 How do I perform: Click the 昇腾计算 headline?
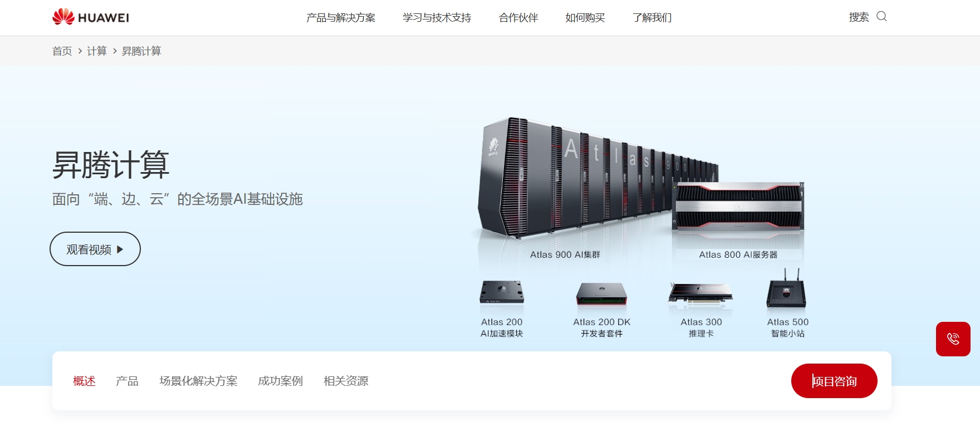pos(111,165)
